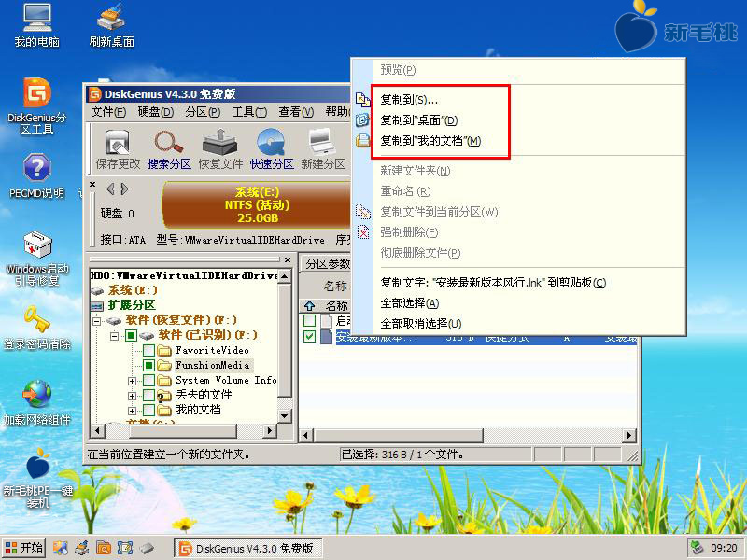Check the 我的文档 folder checkbox in tree
Screen dimensions: 747x560
148,411
